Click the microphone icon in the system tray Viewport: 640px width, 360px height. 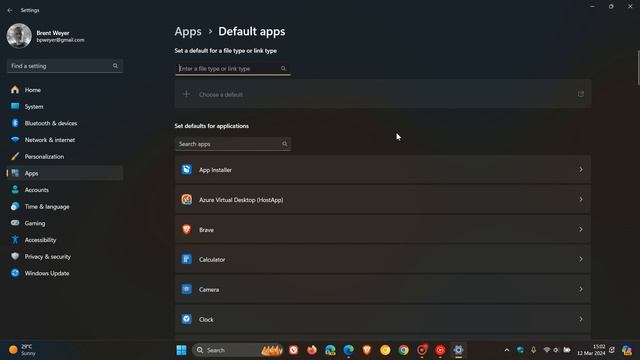coord(533,350)
